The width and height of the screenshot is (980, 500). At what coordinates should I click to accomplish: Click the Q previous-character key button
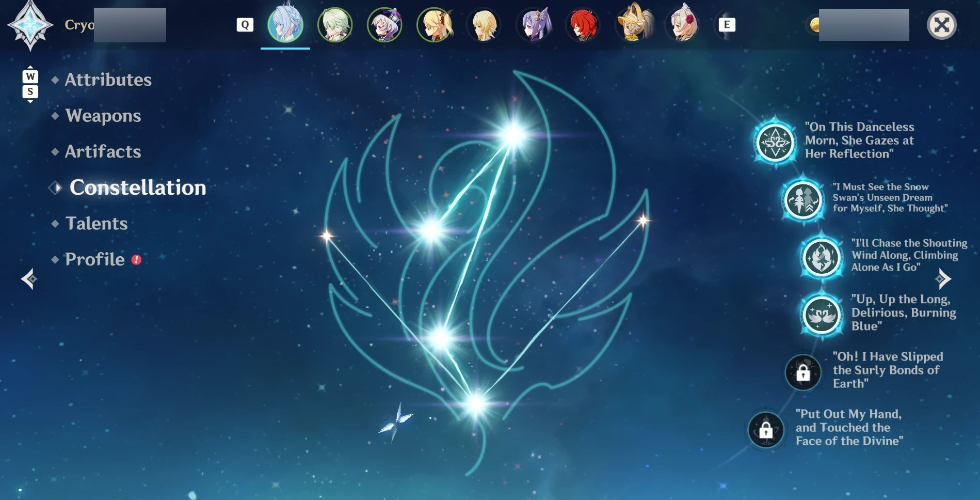click(x=245, y=24)
